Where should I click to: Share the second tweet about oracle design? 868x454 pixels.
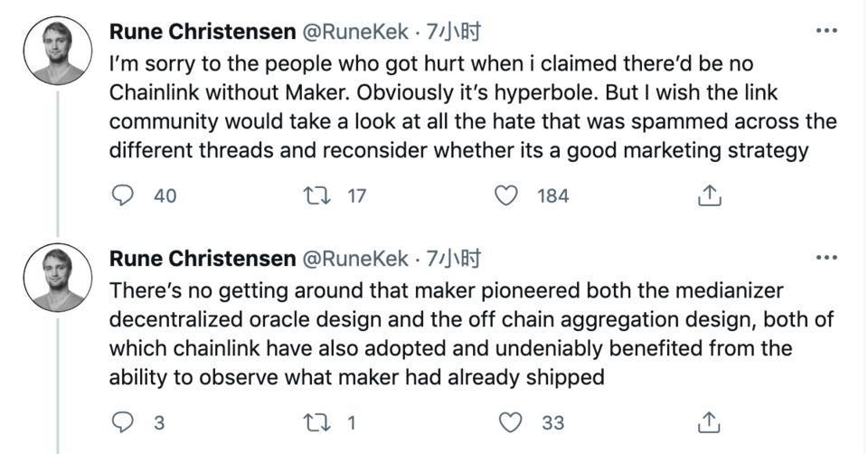[x=710, y=422]
